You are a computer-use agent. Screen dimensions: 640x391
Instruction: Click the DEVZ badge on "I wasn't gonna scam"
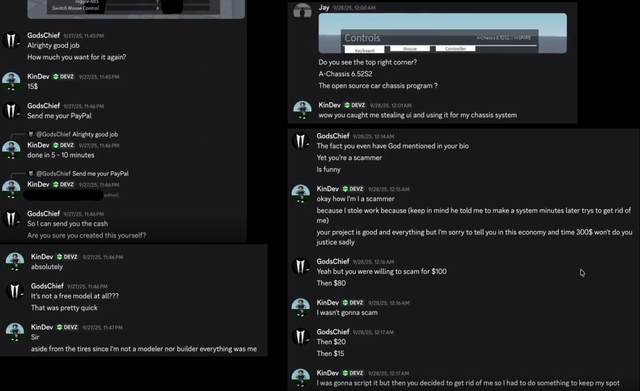tap(353, 302)
